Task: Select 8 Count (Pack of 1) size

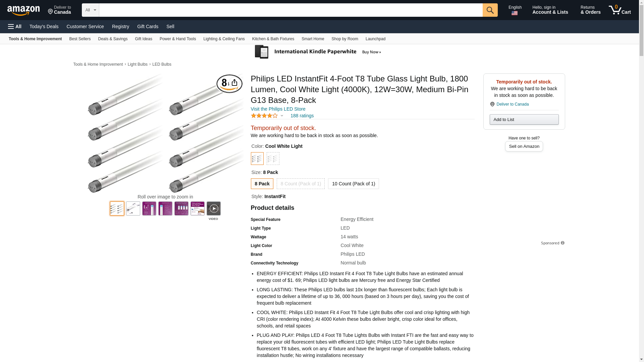Action: pyautogui.click(x=301, y=184)
